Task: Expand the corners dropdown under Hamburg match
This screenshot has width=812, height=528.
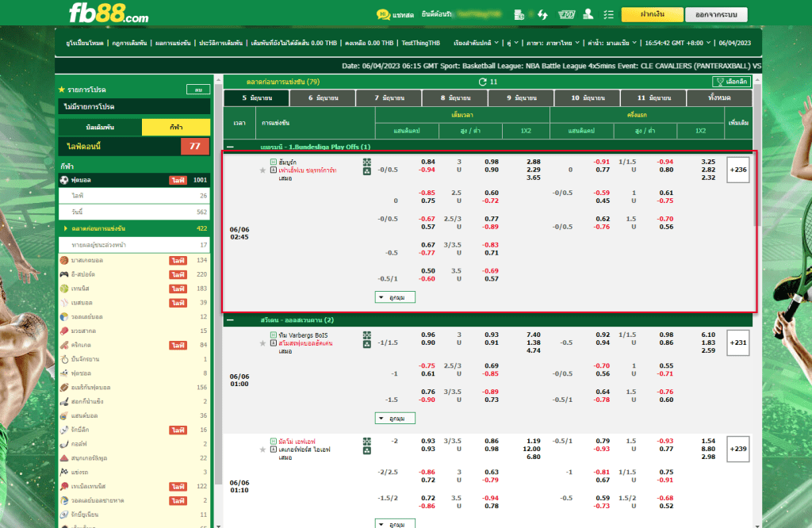Action: coord(394,297)
